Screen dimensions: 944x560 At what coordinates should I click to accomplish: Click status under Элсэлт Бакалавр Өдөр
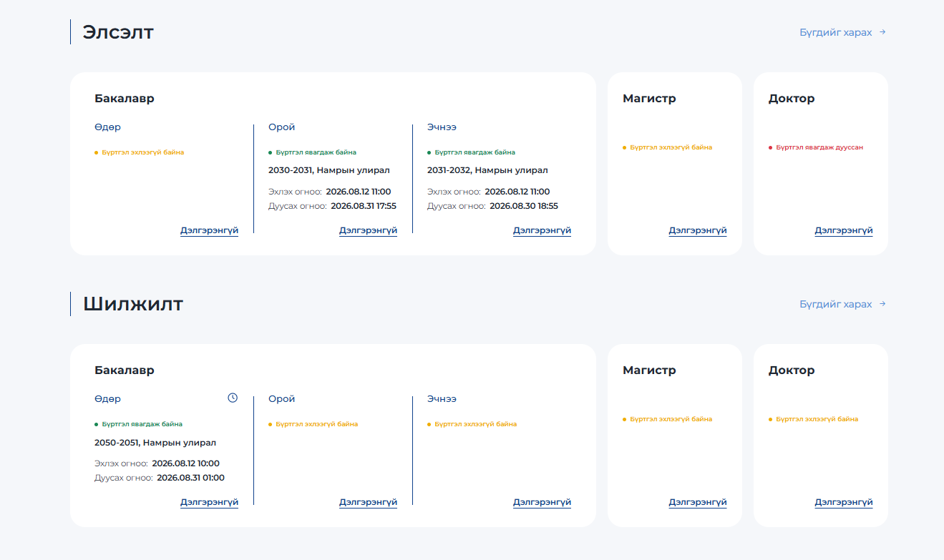pyautogui.click(x=142, y=152)
